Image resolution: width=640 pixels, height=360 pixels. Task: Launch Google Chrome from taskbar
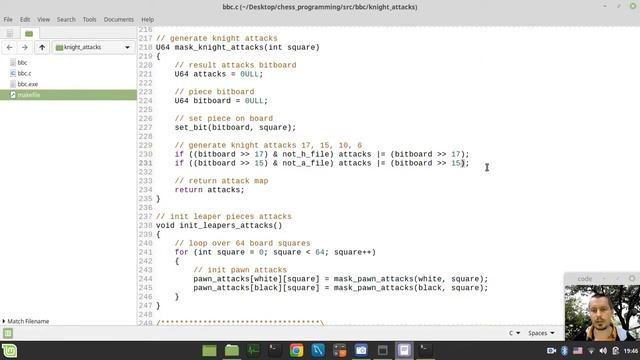296,351
